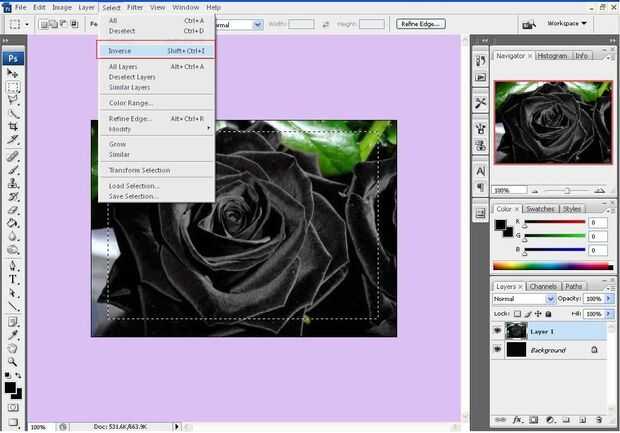Toggle lock transparent pixels
This screenshot has width=620, height=433.
tap(517, 314)
